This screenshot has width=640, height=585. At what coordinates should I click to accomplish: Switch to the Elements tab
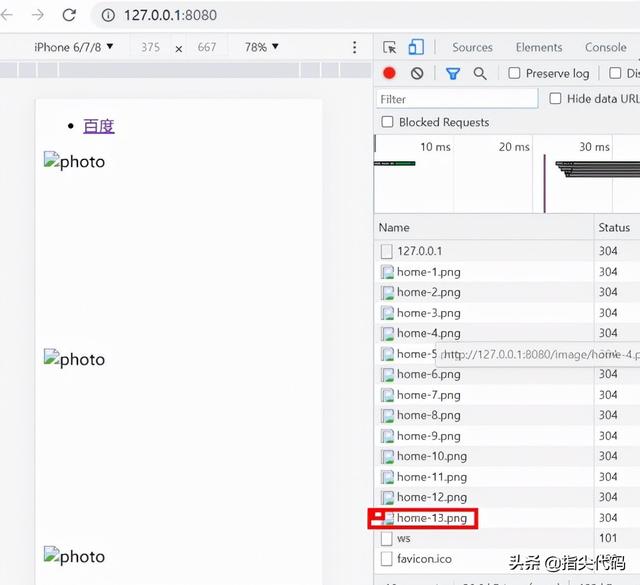[x=539, y=47]
